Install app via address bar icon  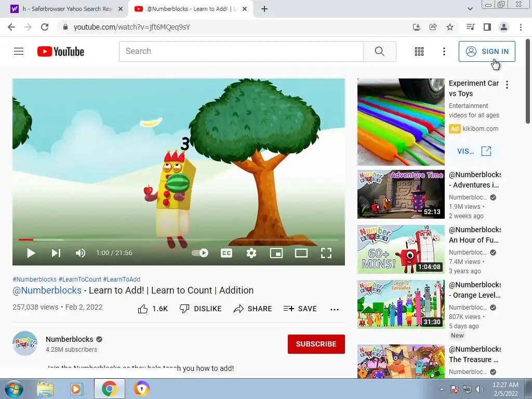coord(416,27)
